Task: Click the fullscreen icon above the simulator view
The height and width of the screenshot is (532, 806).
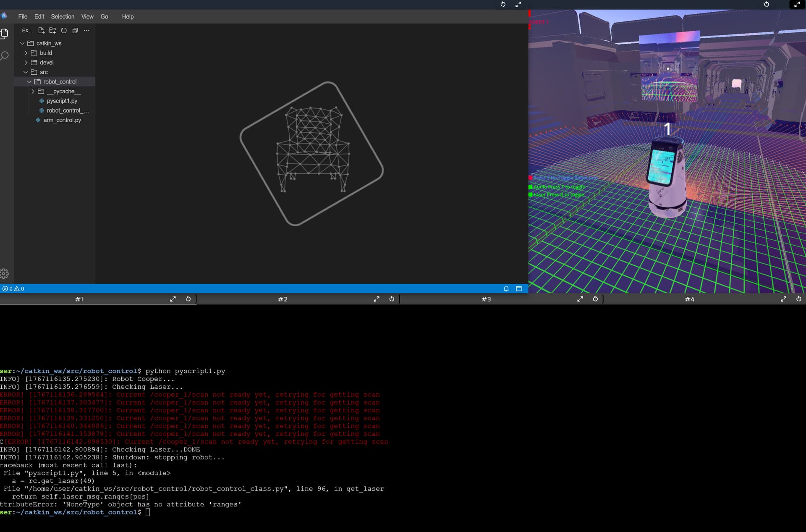Action: click(797, 4)
